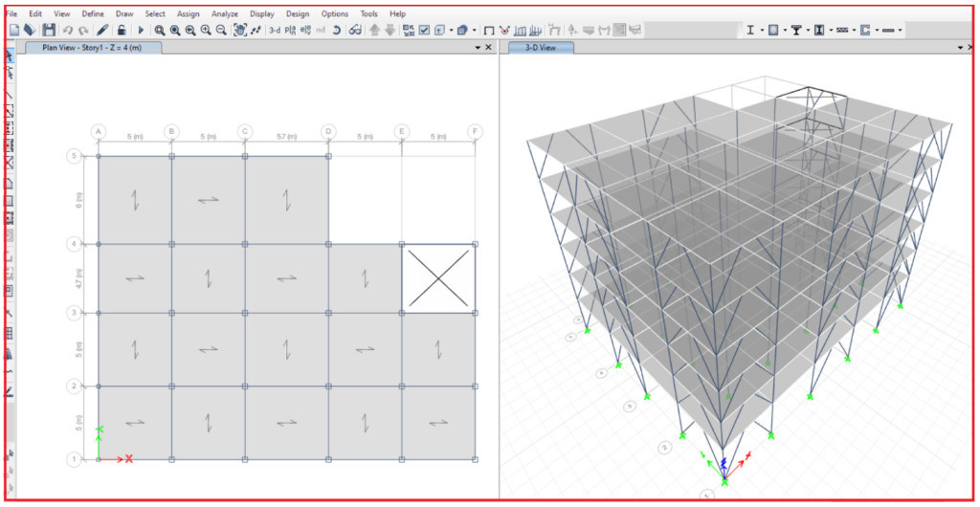Show undeformed shape icon
The image size is (980, 507).
[x=489, y=30]
